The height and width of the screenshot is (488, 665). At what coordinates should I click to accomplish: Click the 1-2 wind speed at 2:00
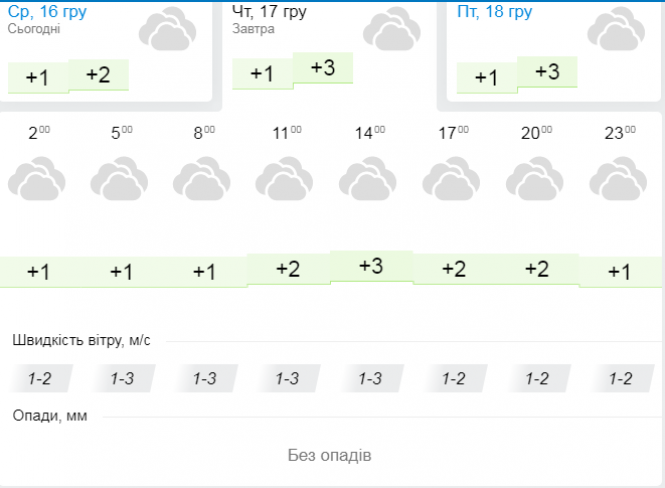(x=39, y=379)
